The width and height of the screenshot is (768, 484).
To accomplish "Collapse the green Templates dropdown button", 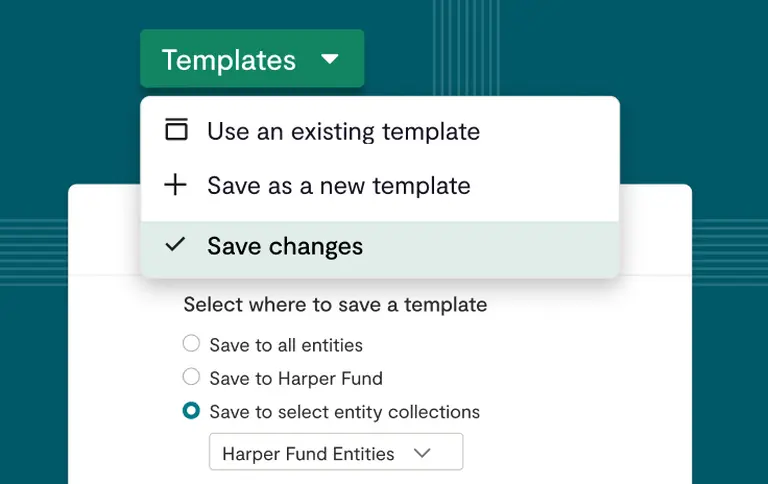I will click(x=251, y=59).
